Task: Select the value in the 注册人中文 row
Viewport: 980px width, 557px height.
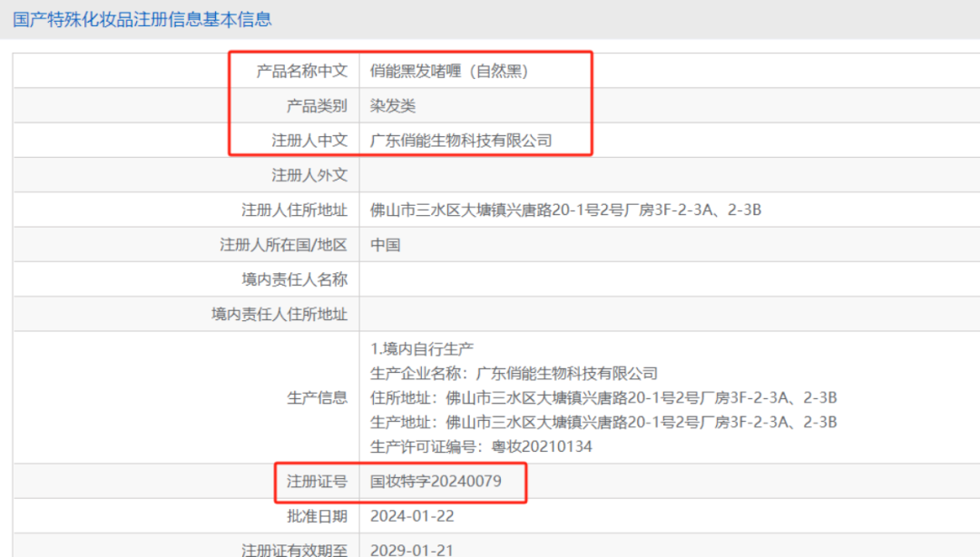Action: coord(461,141)
